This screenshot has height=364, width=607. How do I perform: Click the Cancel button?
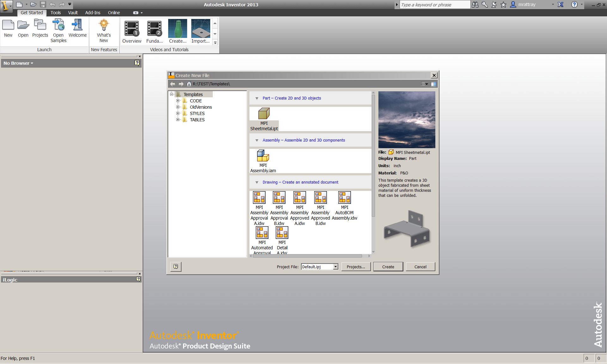coord(420,267)
